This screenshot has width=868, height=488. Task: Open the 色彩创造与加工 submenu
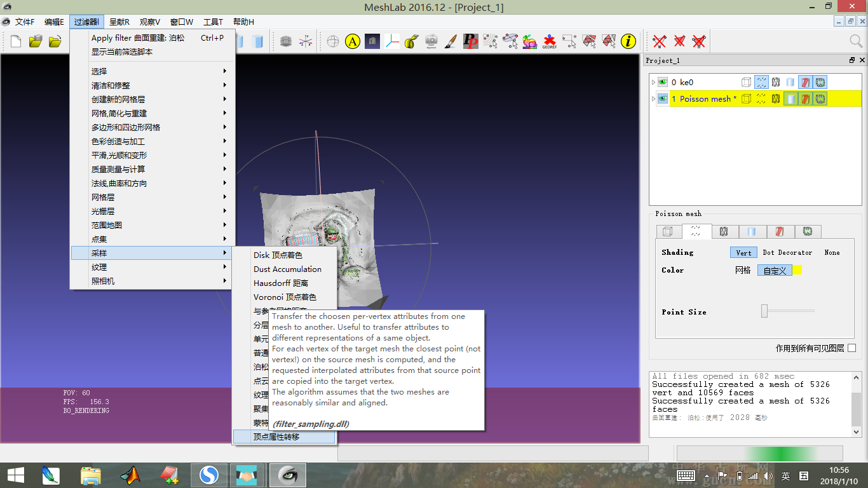pos(153,141)
